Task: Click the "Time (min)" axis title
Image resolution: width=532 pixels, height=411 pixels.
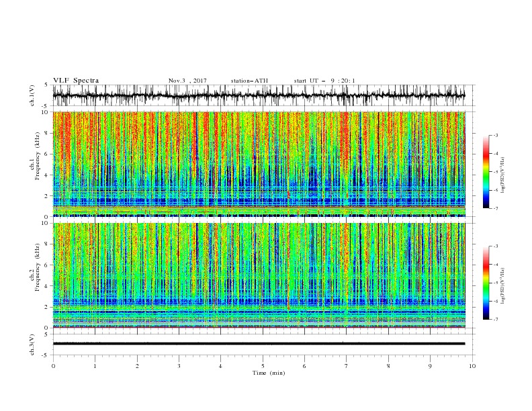Action: click(x=269, y=373)
